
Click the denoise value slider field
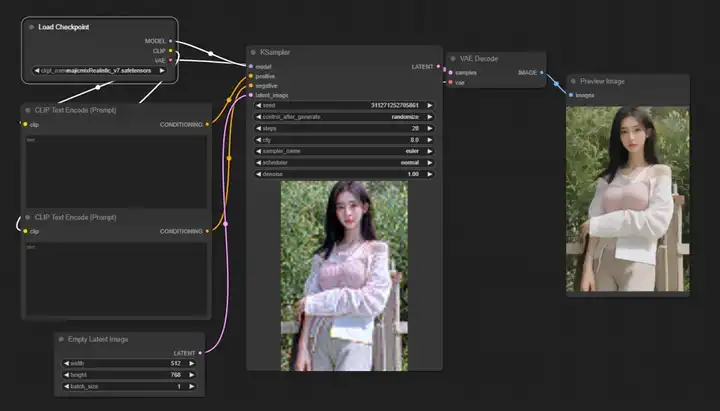344,174
